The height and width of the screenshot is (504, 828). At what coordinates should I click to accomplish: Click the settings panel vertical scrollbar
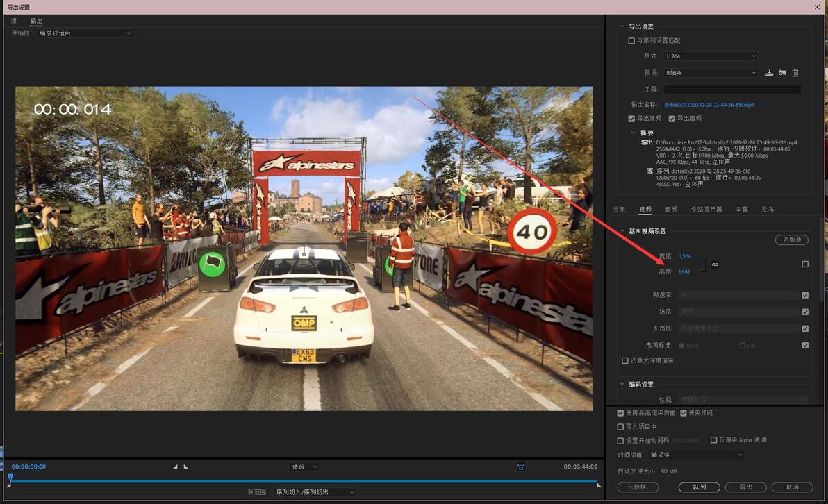pos(822,259)
